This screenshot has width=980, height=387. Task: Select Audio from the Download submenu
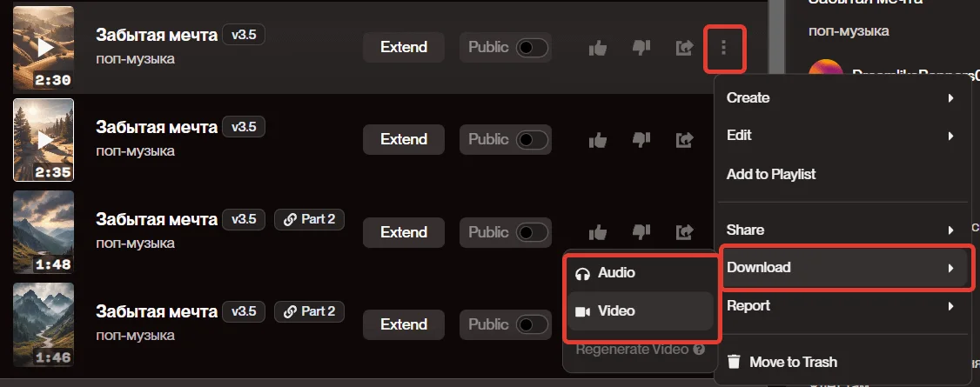tap(641, 273)
